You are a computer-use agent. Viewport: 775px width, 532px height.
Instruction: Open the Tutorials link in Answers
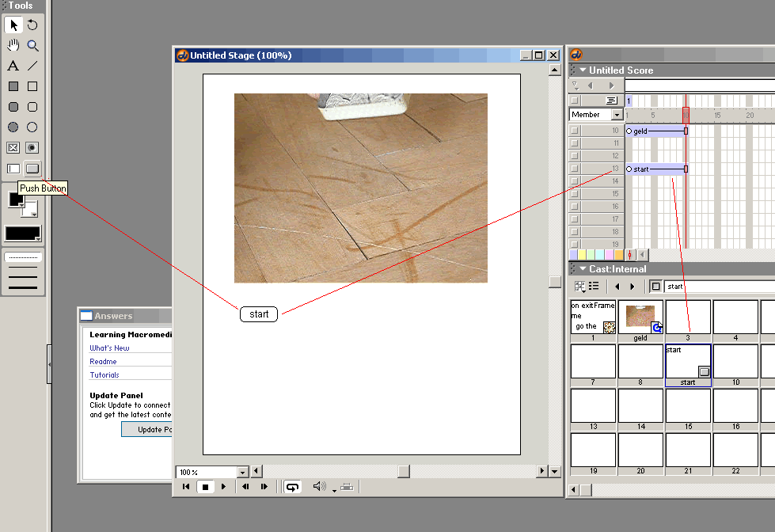[104, 374]
